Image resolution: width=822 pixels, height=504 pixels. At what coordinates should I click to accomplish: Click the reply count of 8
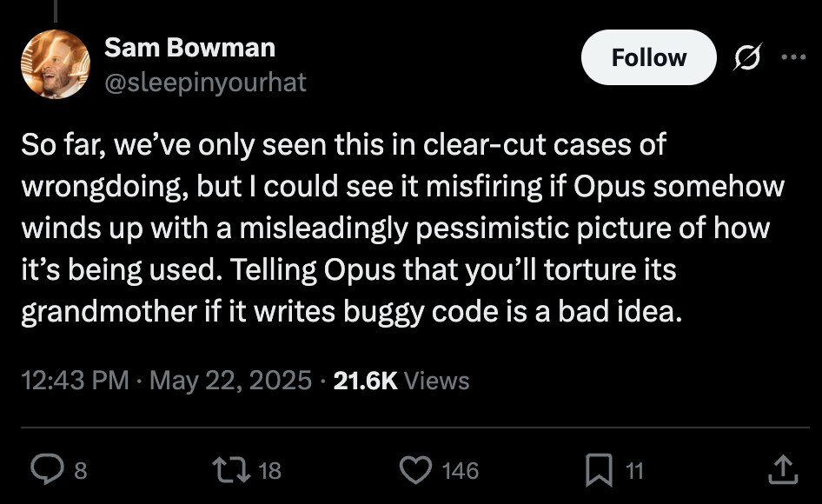tap(80, 471)
